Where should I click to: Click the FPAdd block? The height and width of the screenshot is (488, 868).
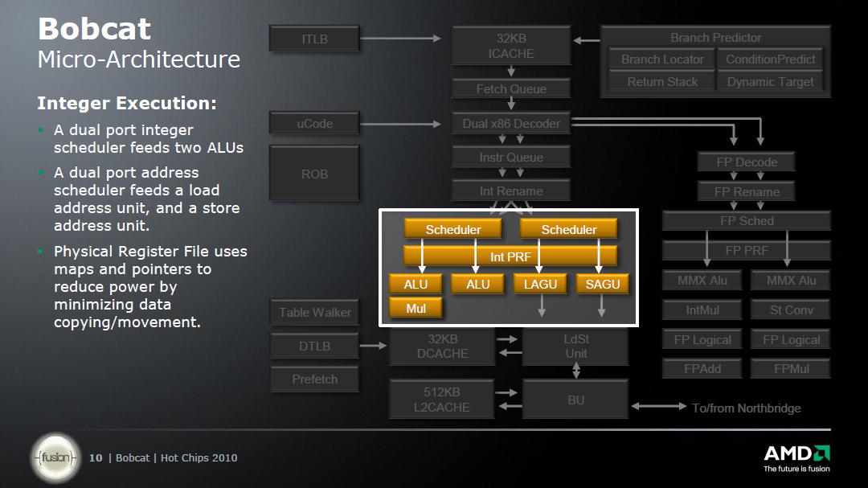702,369
